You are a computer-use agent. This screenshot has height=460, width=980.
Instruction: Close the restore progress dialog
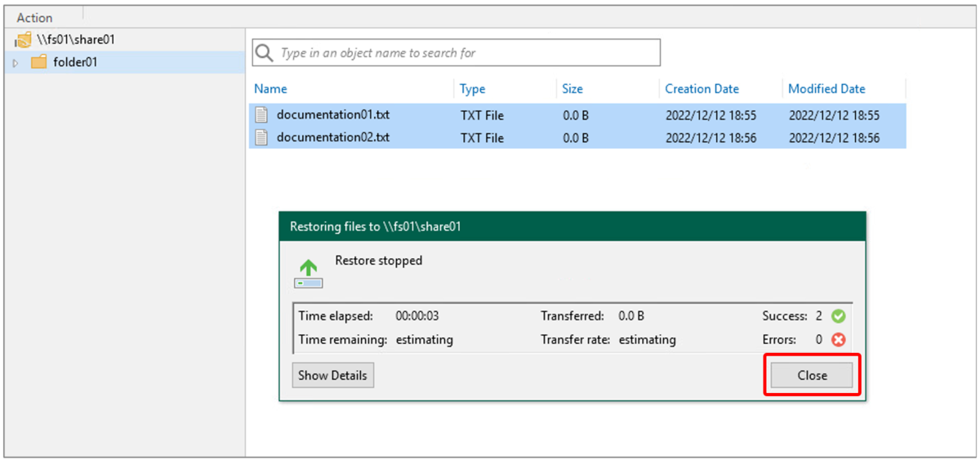[x=812, y=375]
